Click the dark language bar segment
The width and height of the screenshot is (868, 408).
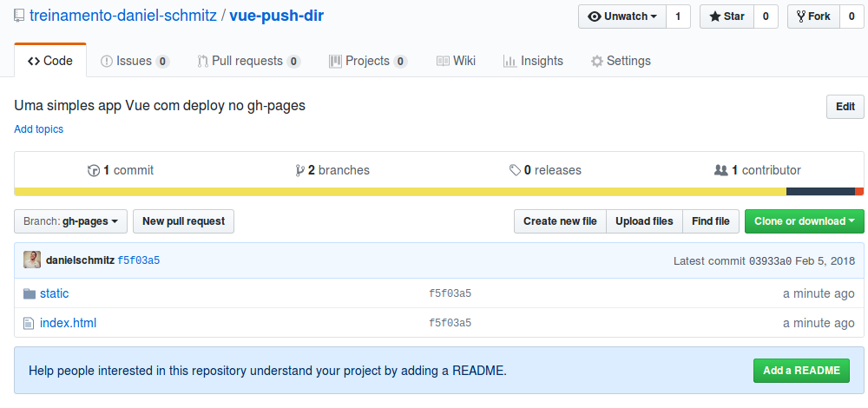820,192
